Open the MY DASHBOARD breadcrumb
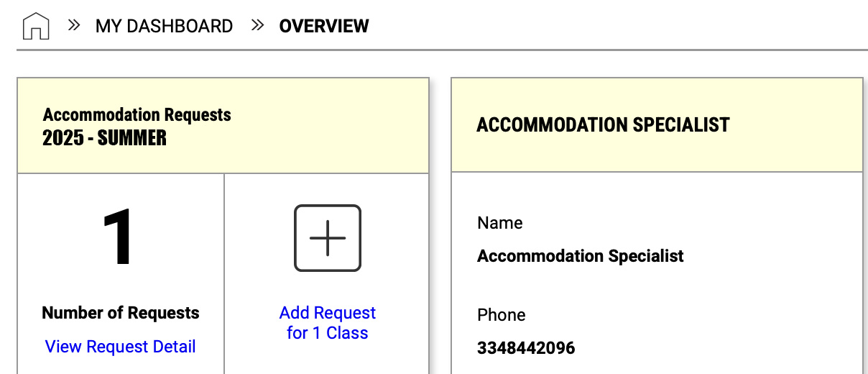 tap(164, 27)
